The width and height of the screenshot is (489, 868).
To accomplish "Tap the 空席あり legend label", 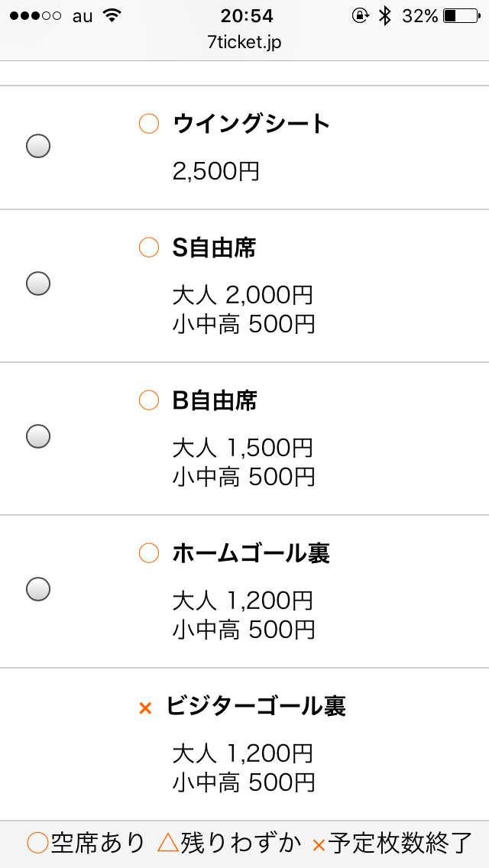I will click(97, 843).
